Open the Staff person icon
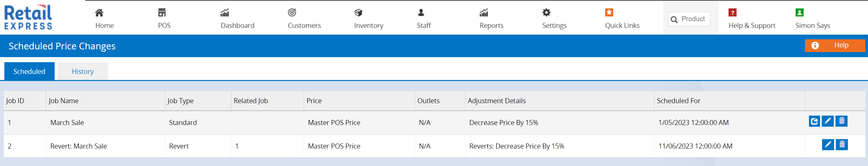The height and width of the screenshot is (166, 868). [421, 13]
